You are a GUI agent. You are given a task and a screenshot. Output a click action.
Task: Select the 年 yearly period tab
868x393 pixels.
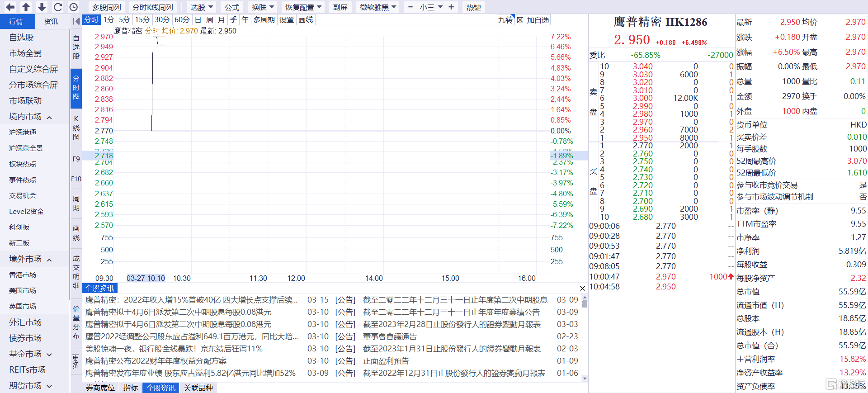click(x=245, y=19)
